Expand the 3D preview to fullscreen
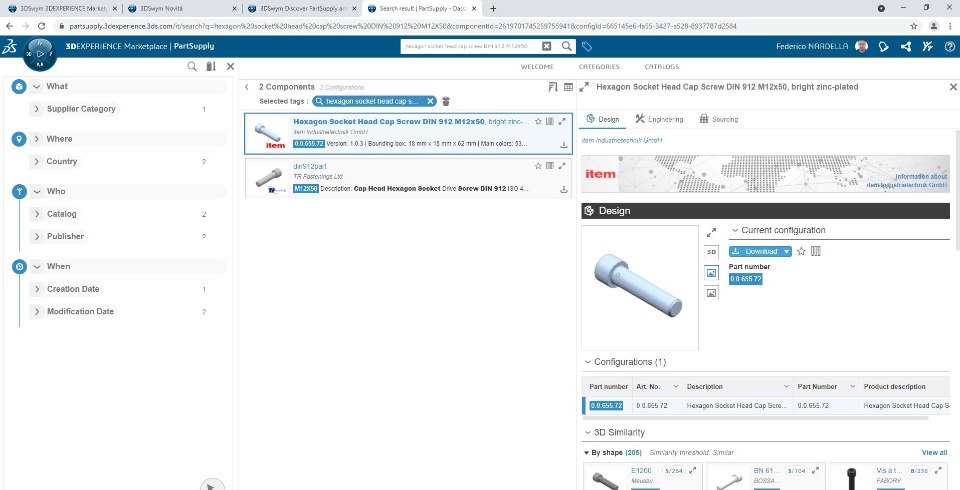 [x=711, y=233]
